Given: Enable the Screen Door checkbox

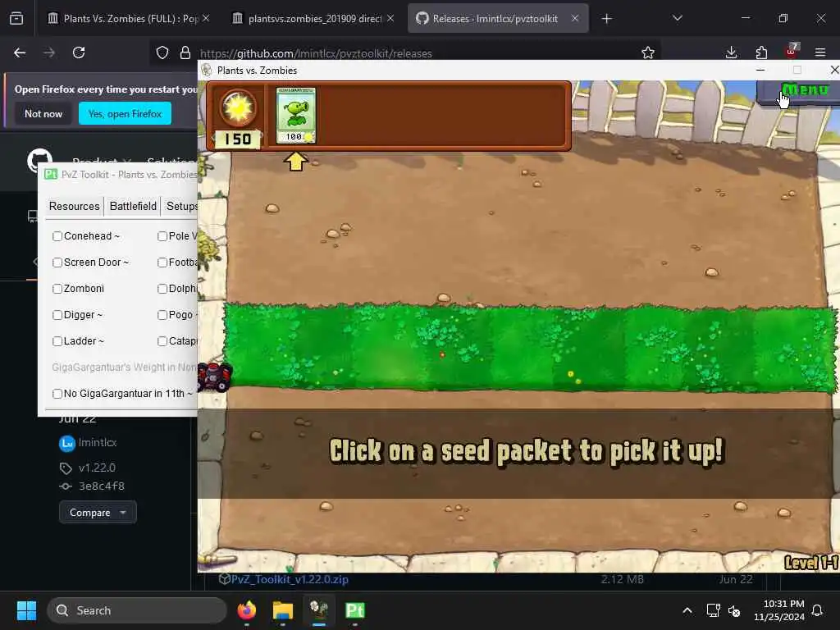Looking at the screenshot, I should point(57,262).
